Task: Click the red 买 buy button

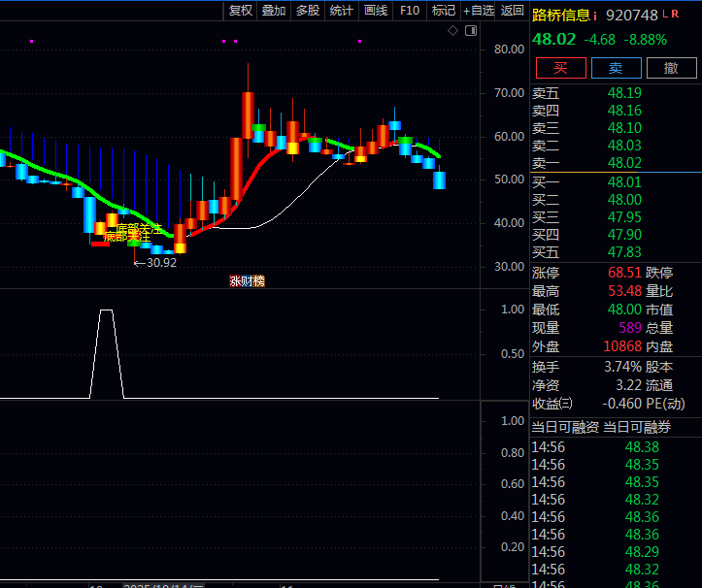Action: tap(560, 68)
